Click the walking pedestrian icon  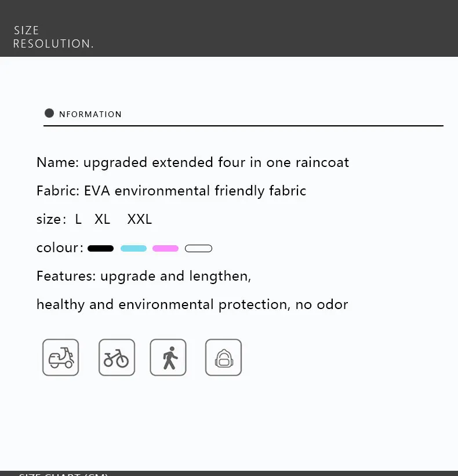click(168, 357)
